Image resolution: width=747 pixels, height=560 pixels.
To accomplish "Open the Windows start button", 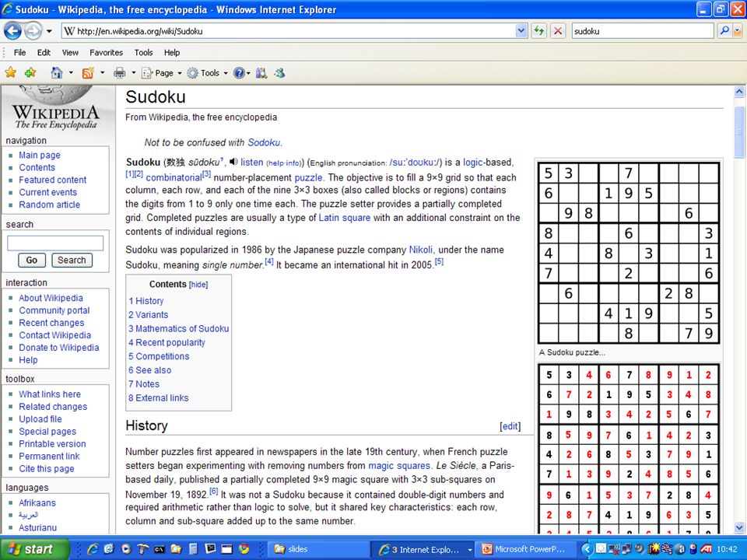I will click(35, 549).
